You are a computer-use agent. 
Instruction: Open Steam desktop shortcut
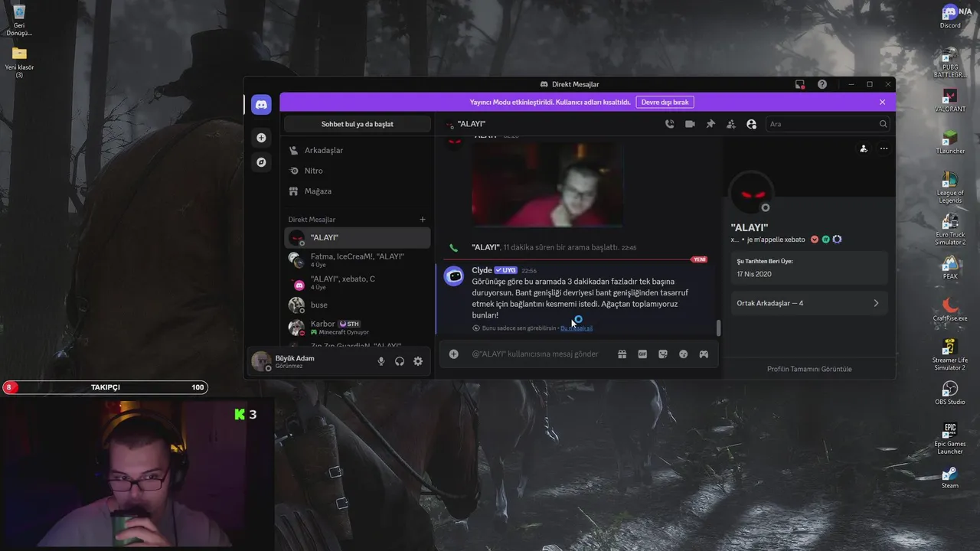(950, 477)
